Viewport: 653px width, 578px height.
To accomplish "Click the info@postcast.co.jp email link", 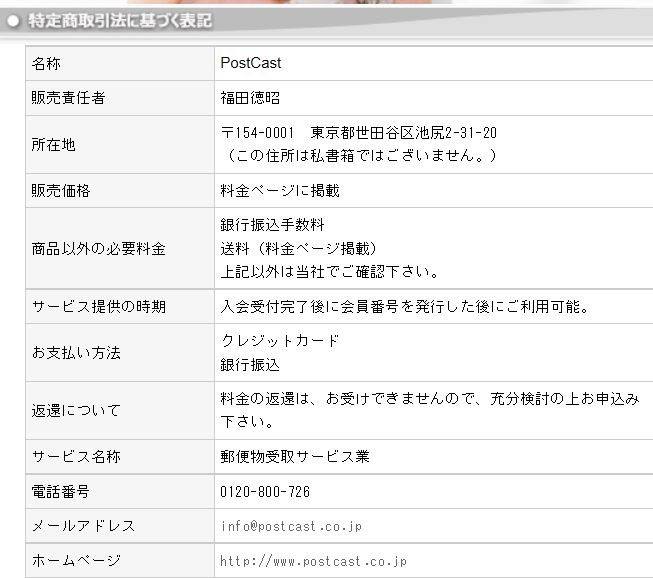I will (x=291, y=526).
